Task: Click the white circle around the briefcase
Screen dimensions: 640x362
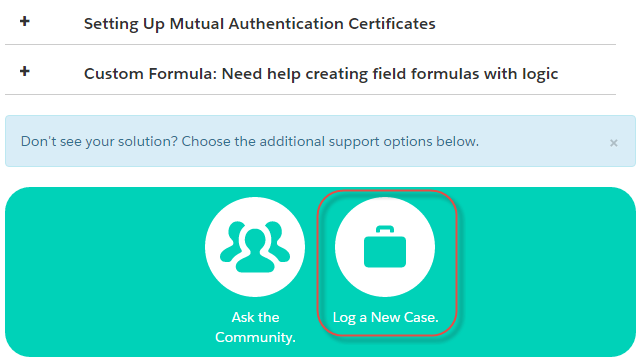Action: tap(385, 247)
